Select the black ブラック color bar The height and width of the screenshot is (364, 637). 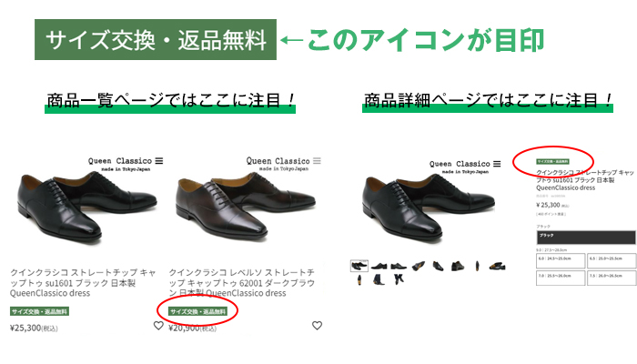click(586, 238)
